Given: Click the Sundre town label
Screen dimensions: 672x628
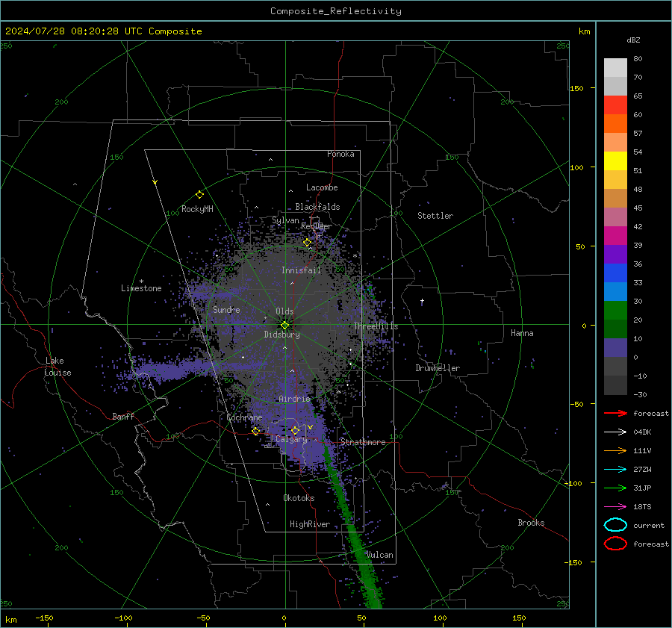Looking at the screenshot, I should pyautogui.click(x=226, y=309).
